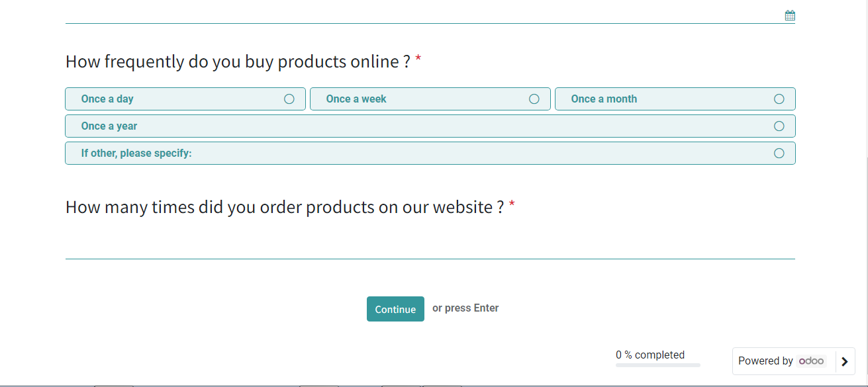Click the survey completion progress bar
The height and width of the screenshot is (387, 868).
coord(658,365)
